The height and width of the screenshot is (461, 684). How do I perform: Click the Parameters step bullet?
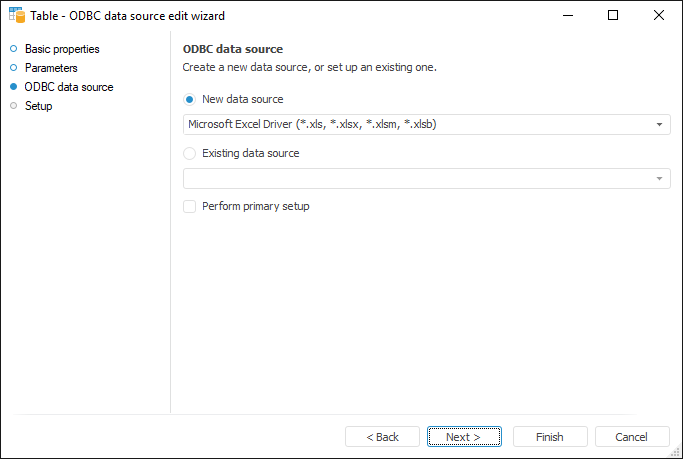coord(14,68)
